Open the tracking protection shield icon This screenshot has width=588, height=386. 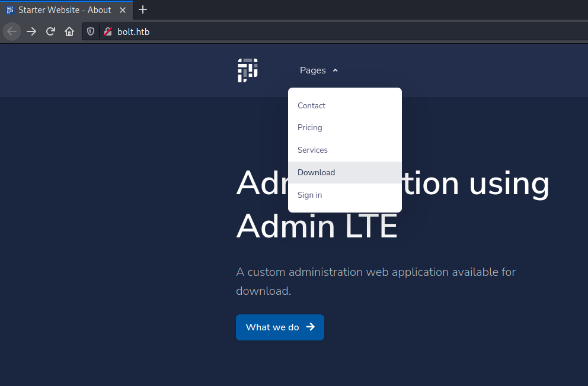tap(90, 32)
